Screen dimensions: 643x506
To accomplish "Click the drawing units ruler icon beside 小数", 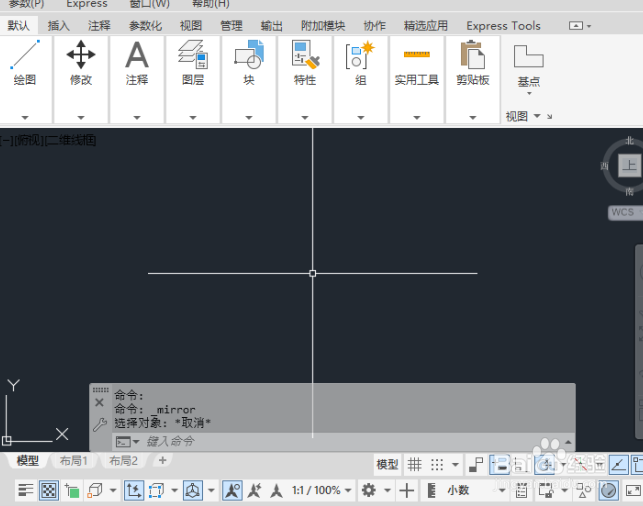I will pyautogui.click(x=431, y=490).
